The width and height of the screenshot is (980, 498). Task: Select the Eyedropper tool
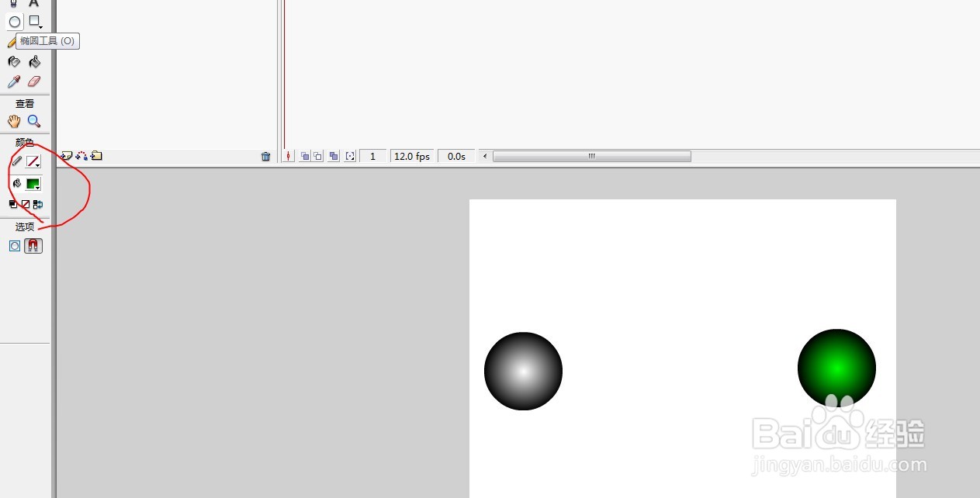pos(14,81)
